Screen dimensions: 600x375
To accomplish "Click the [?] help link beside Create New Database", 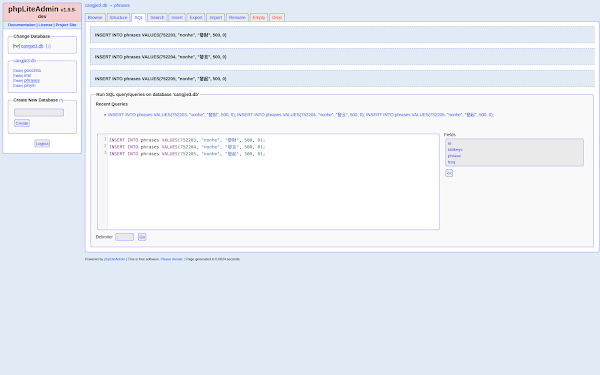I will click(61, 100).
